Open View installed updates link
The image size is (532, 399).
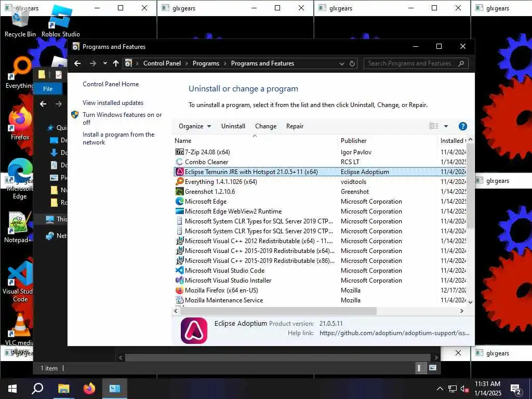point(113,103)
